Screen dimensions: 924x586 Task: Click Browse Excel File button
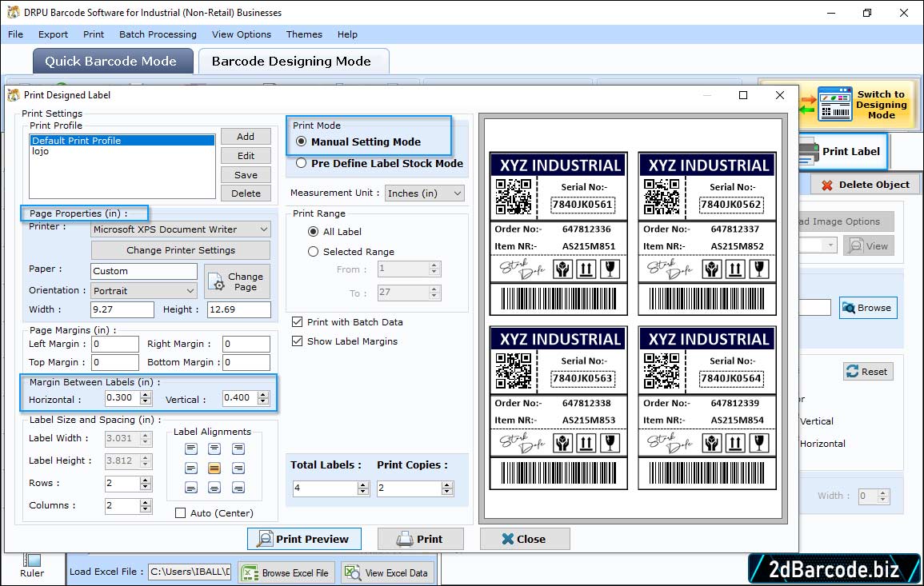pyautogui.click(x=287, y=573)
